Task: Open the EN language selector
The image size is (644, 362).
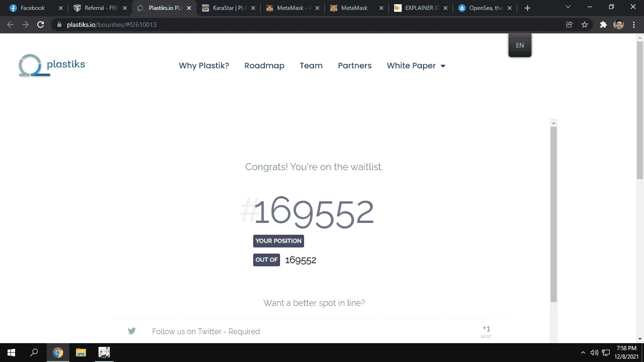Action: pyautogui.click(x=520, y=45)
